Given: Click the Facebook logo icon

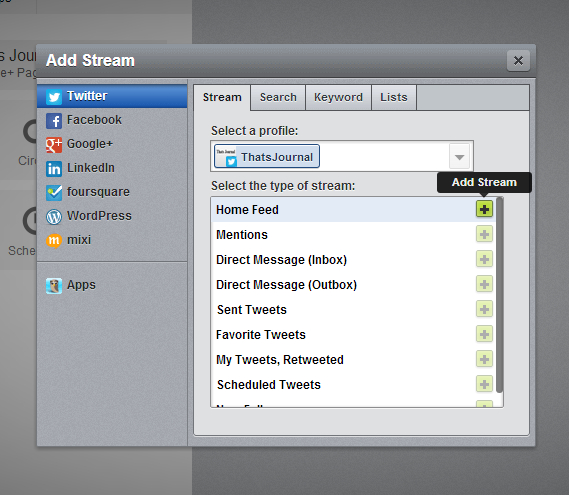Looking at the screenshot, I should pos(54,120).
